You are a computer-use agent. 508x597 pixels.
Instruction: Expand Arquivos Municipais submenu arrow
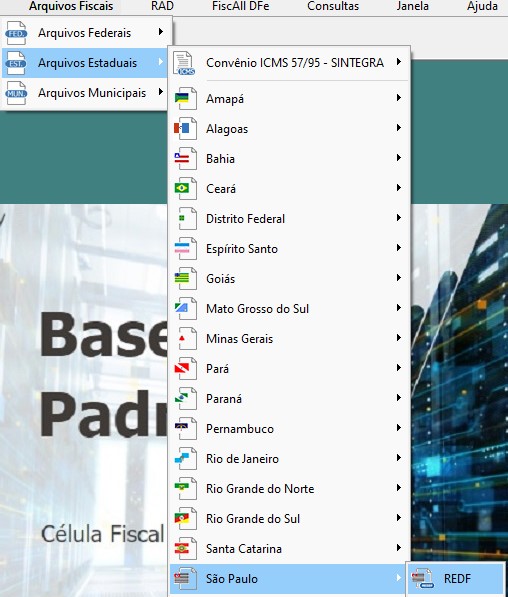coord(161,92)
